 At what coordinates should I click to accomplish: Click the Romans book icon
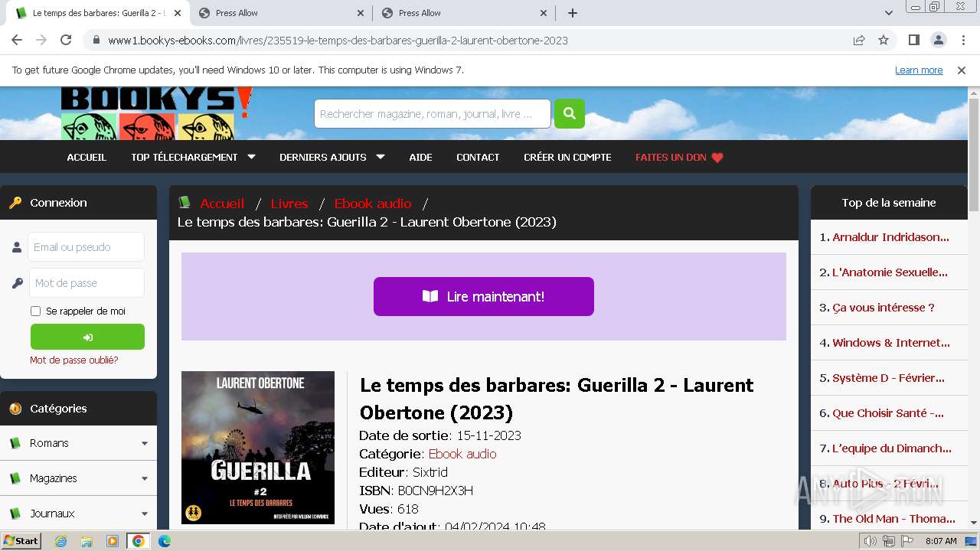pyautogui.click(x=15, y=443)
